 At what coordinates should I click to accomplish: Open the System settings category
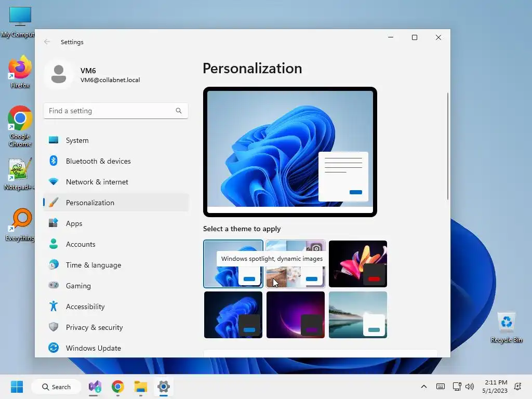pyautogui.click(x=116, y=140)
